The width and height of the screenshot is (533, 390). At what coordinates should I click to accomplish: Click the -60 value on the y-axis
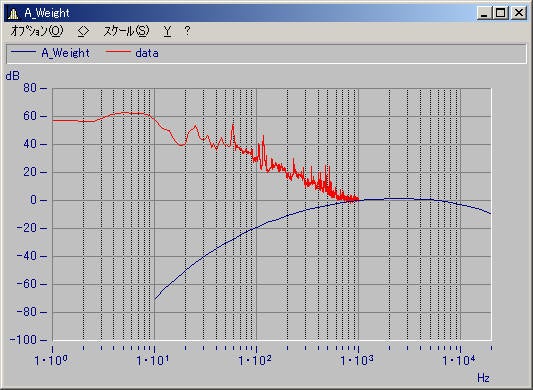click(x=27, y=284)
